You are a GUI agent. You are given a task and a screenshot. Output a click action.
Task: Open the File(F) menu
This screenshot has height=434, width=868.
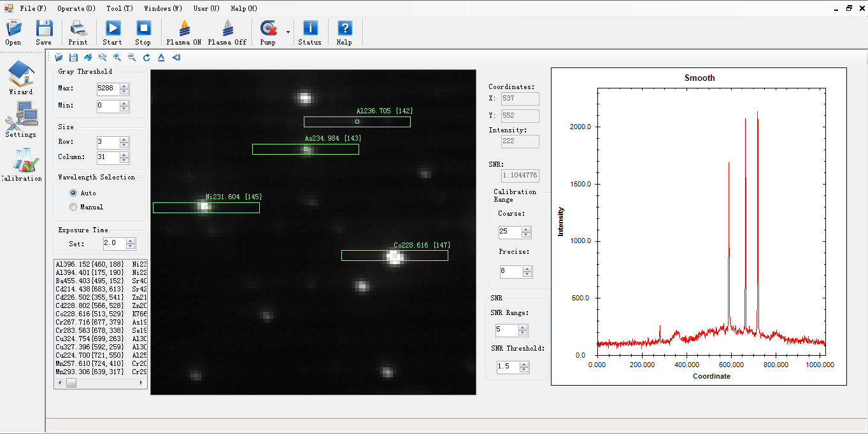point(33,8)
